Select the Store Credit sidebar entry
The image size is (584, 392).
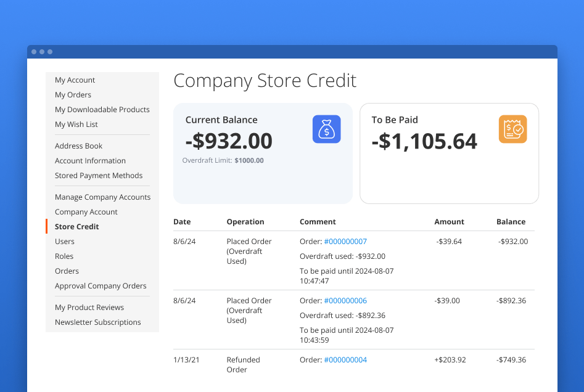[76, 226]
